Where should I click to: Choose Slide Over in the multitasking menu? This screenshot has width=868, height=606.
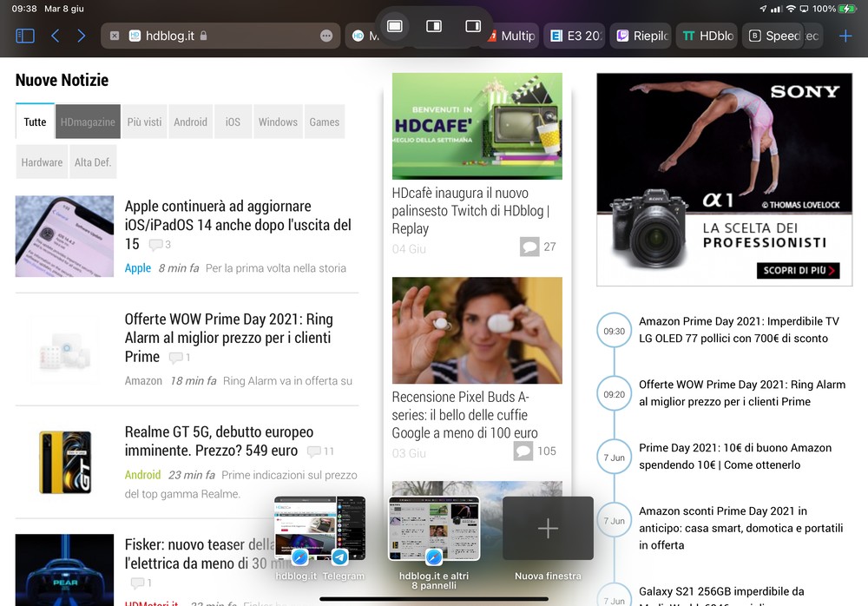473,26
